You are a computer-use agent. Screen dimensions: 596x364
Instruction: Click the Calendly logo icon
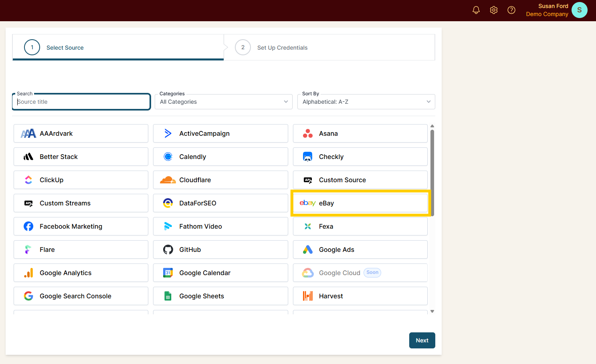[168, 157]
